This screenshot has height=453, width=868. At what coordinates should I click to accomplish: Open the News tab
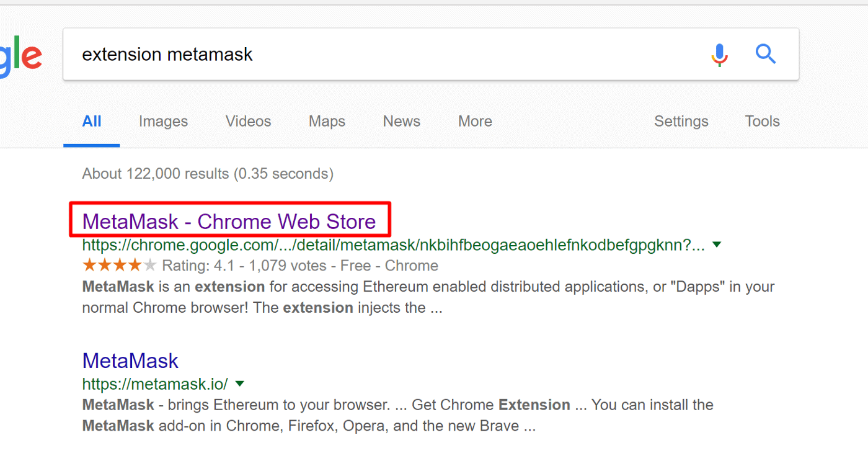401,121
